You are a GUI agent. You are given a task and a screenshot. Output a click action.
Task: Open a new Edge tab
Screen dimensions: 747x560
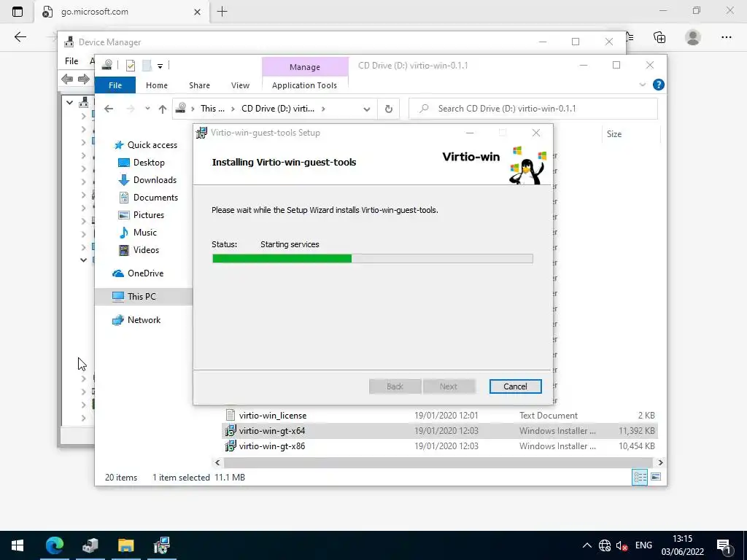(222, 12)
